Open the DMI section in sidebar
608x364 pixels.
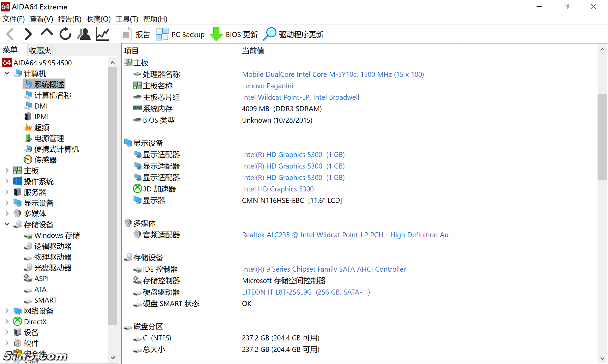click(40, 105)
